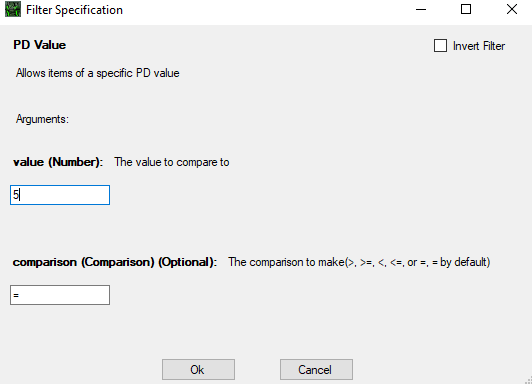Viewport: 532px width, 384px height.
Task: Click the Invert Filter label text
Action: 479,46
